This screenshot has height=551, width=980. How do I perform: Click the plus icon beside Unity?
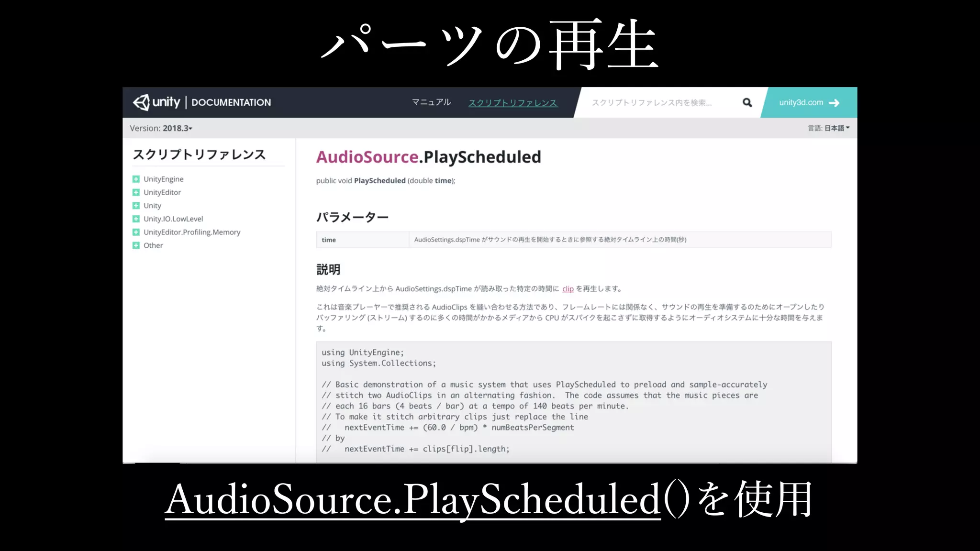pyautogui.click(x=136, y=206)
